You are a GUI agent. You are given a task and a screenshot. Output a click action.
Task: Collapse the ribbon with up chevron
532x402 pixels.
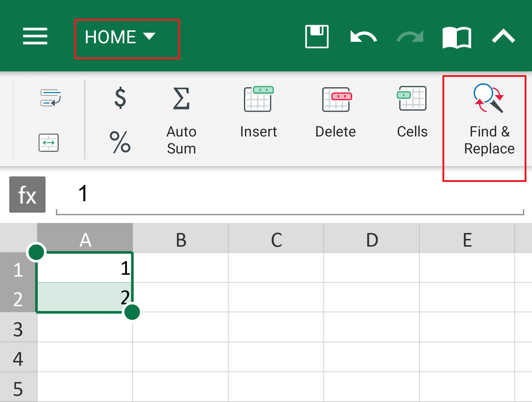[503, 36]
